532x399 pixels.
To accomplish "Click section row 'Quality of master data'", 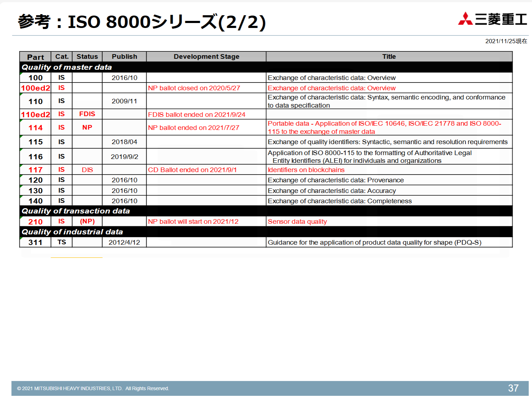I will [x=266, y=67].
